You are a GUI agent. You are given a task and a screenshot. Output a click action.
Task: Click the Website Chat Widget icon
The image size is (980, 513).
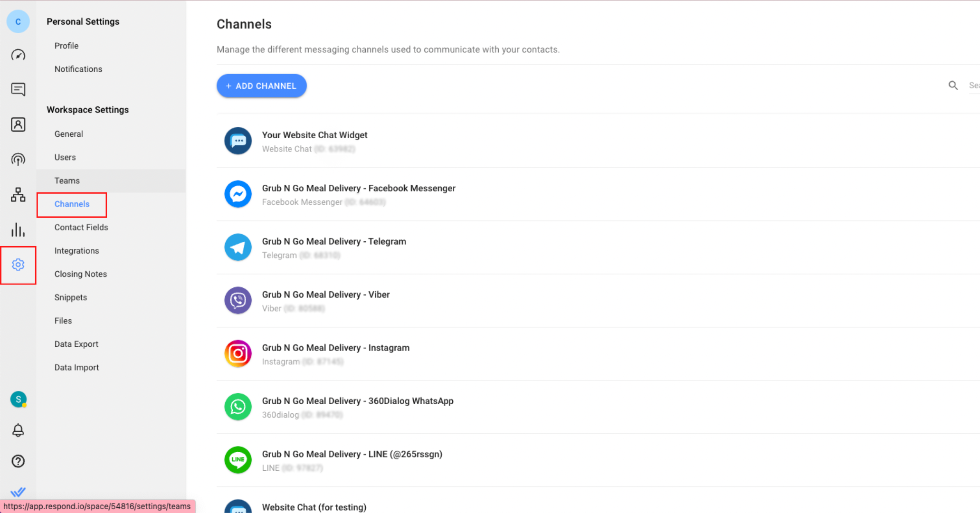click(238, 141)
